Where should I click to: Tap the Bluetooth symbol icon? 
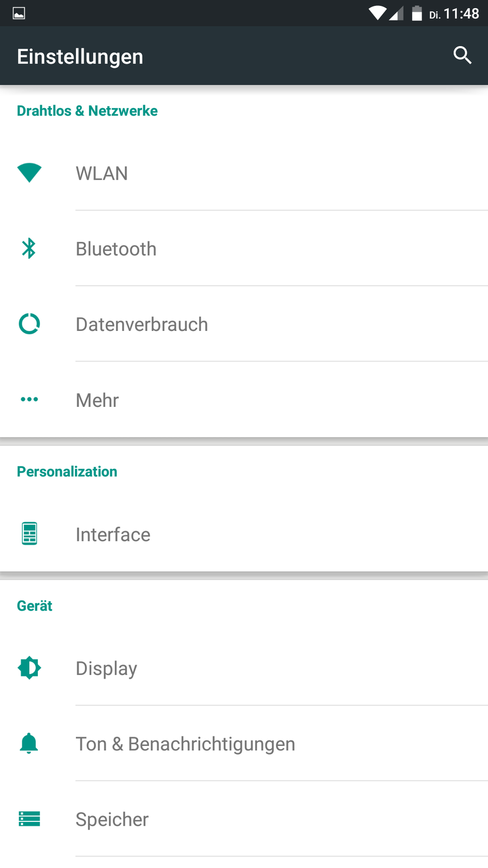click(29, 248)
